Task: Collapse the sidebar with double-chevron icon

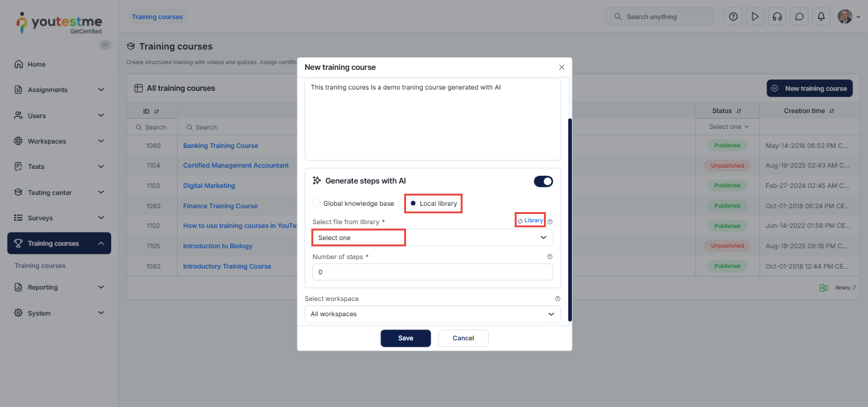Action: [105, 44]
